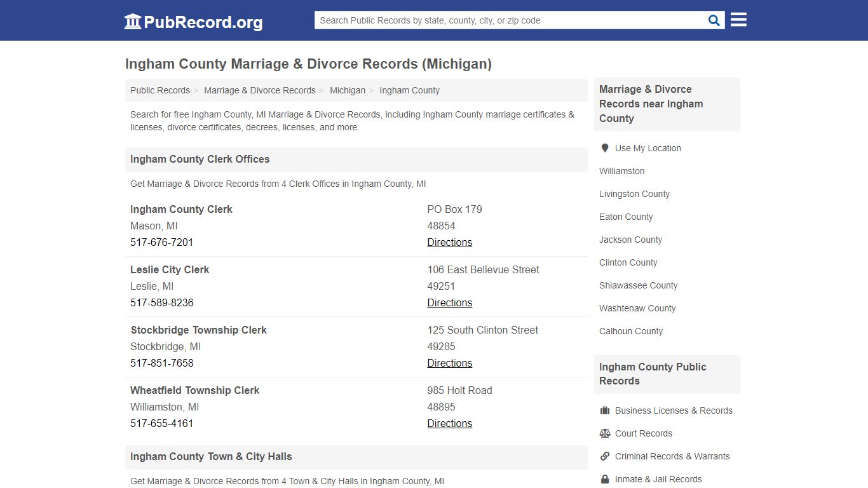Click the Court Records scales icon
The height and width of the screenshot is (488, 868).
coord(605,433)
